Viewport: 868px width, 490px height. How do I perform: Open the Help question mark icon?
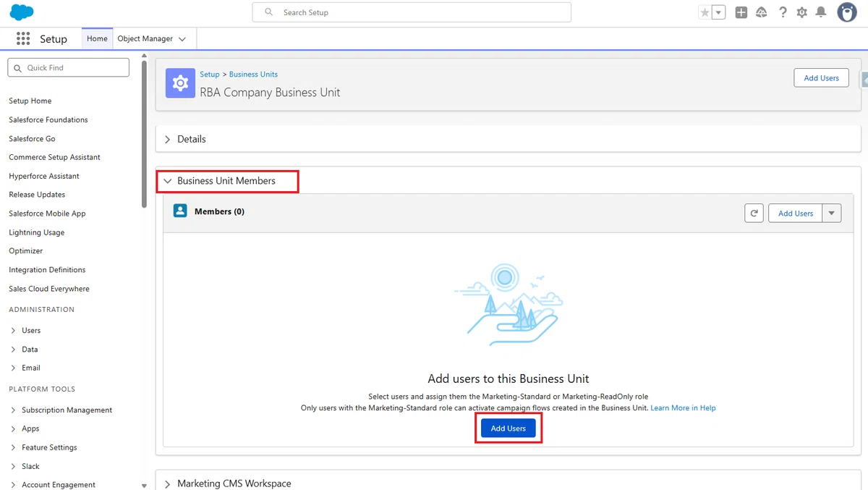pos(783,12)
